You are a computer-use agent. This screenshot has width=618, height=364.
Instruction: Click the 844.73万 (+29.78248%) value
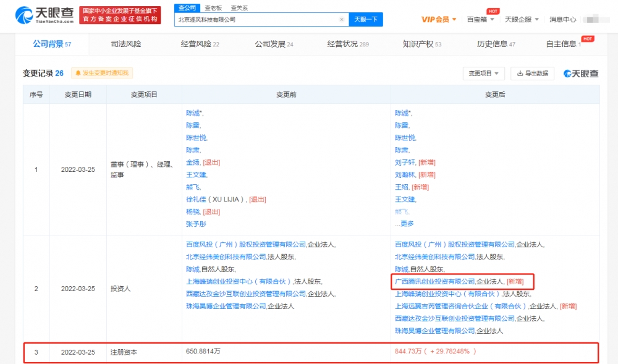(x=435, y=351)
